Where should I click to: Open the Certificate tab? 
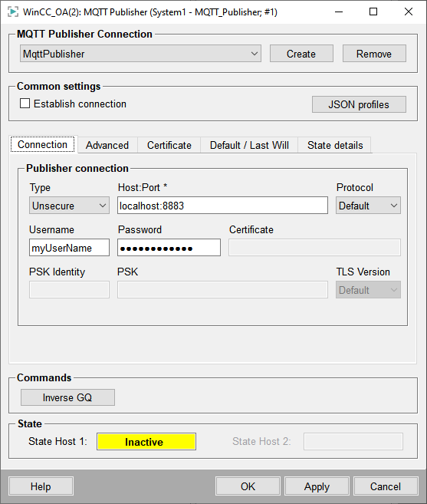(169, 145)
